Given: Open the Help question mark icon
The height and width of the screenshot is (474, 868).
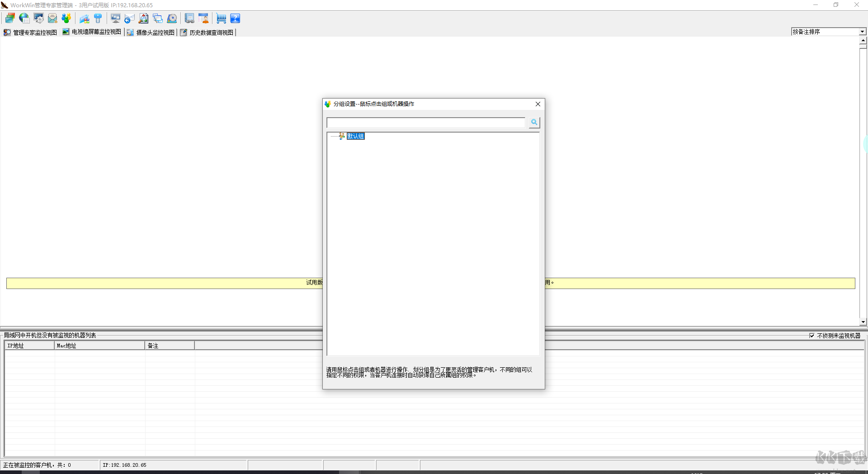Looking at the screenshot, I should point(236,18).
